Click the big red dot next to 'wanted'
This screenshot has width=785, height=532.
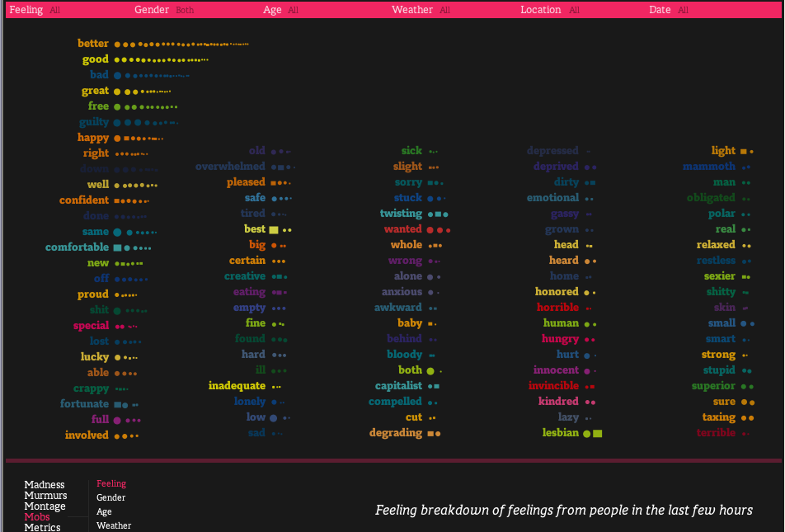click(x=430, y=230)
